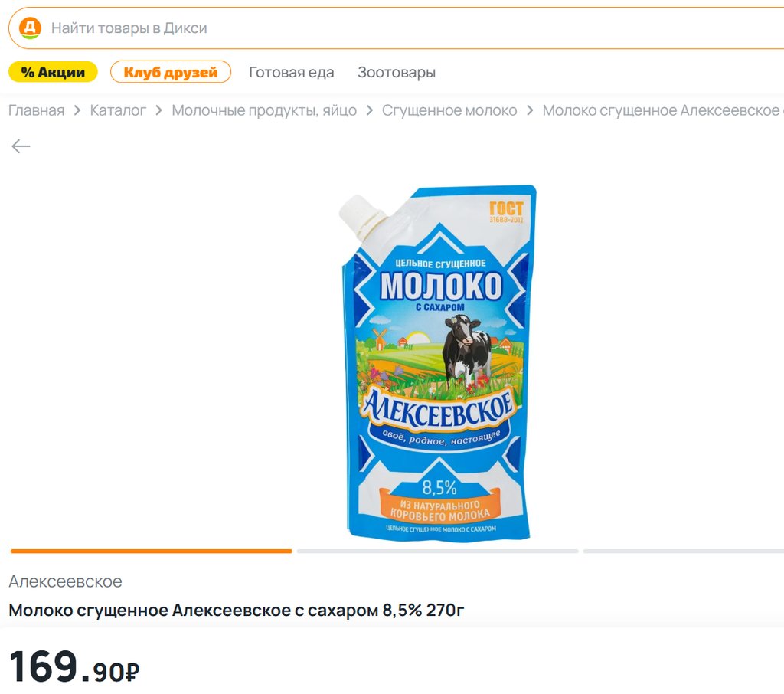784x694 pixels.
Task: Jump to the third product image indicator
Action: [683, 551]
